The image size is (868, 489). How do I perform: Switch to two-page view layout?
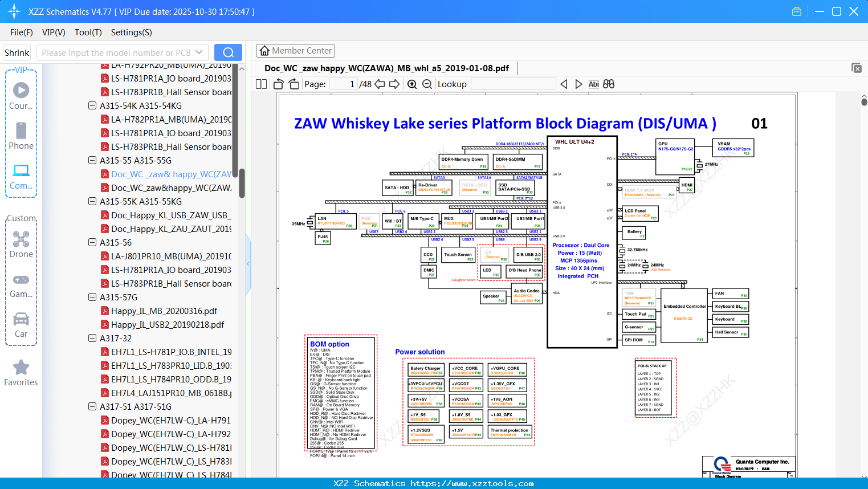tap(261, 84)
